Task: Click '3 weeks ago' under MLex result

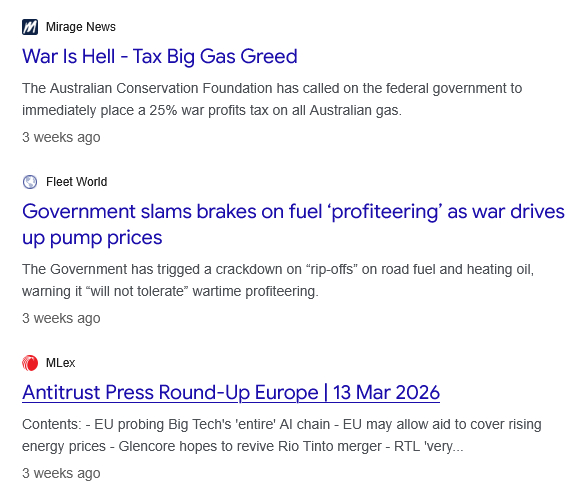Action: tap(61, 473)
